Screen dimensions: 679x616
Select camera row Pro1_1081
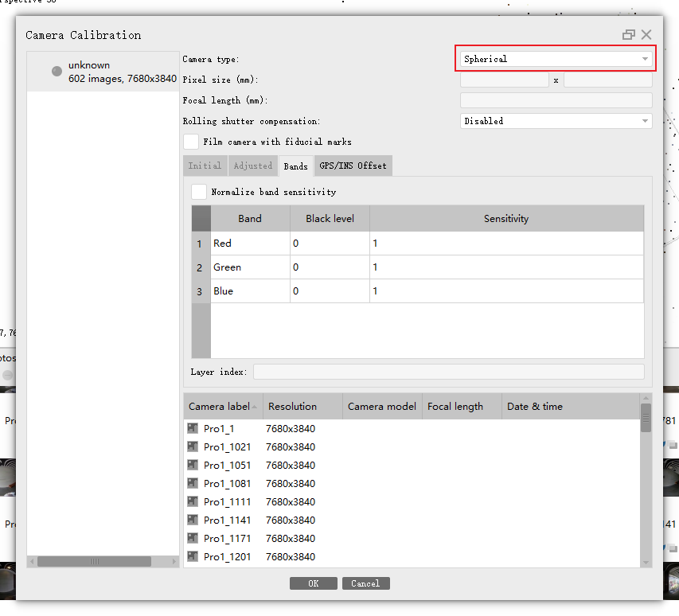[x=412, y=484]
